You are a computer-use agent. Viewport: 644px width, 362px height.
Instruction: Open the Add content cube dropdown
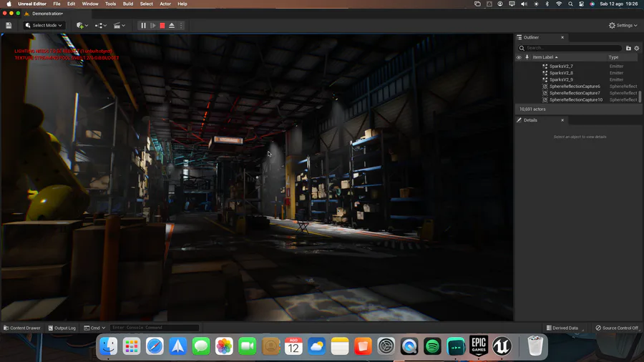click(82, 26)
